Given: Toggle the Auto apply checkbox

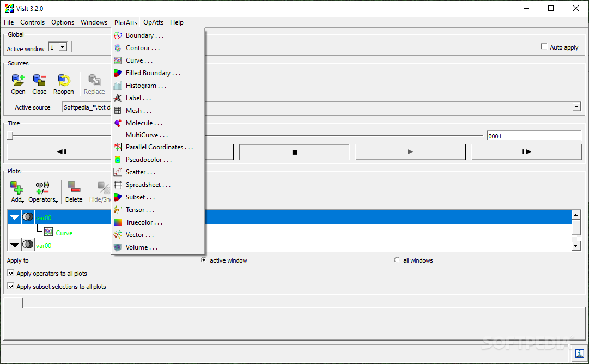Looking at the screenshot, I should pos(544,46).
